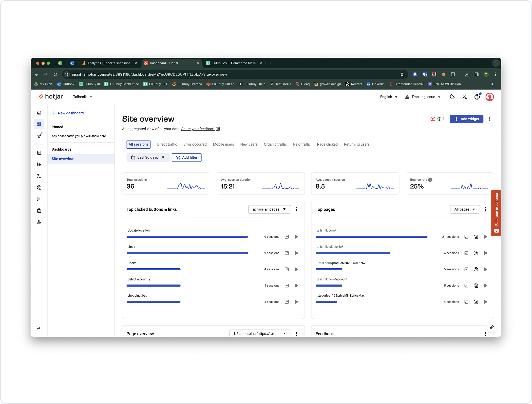Open the All pages dropdown
The height and width of the screenshot is (404, 532).
[465, 209]
